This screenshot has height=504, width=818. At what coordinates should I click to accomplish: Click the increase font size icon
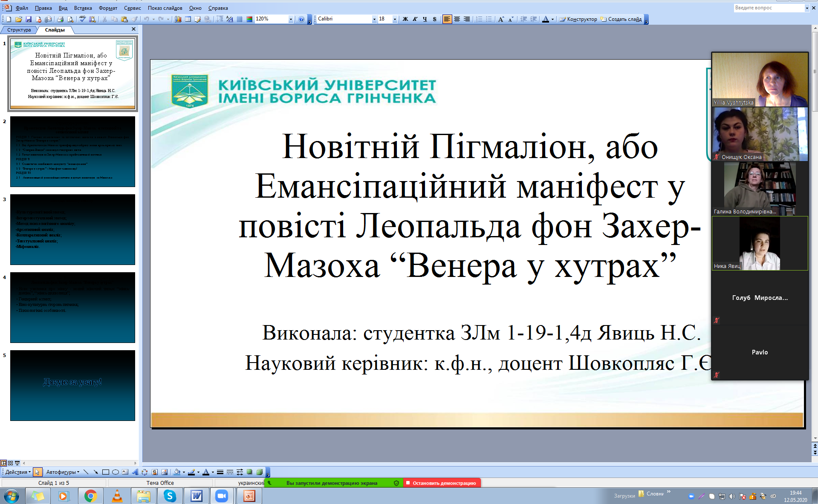(501, 19)
